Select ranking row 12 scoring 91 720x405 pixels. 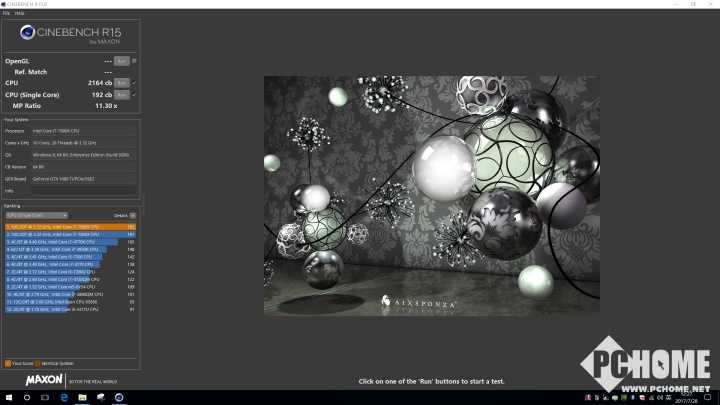pos(71,309)
